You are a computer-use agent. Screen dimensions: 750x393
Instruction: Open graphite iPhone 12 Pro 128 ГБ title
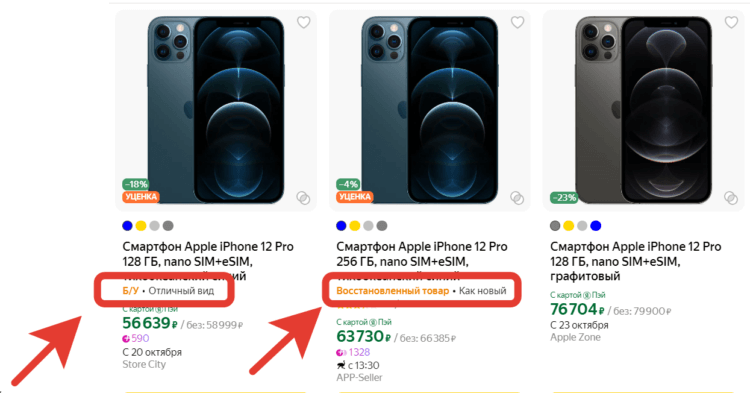[x=635, y=261]
